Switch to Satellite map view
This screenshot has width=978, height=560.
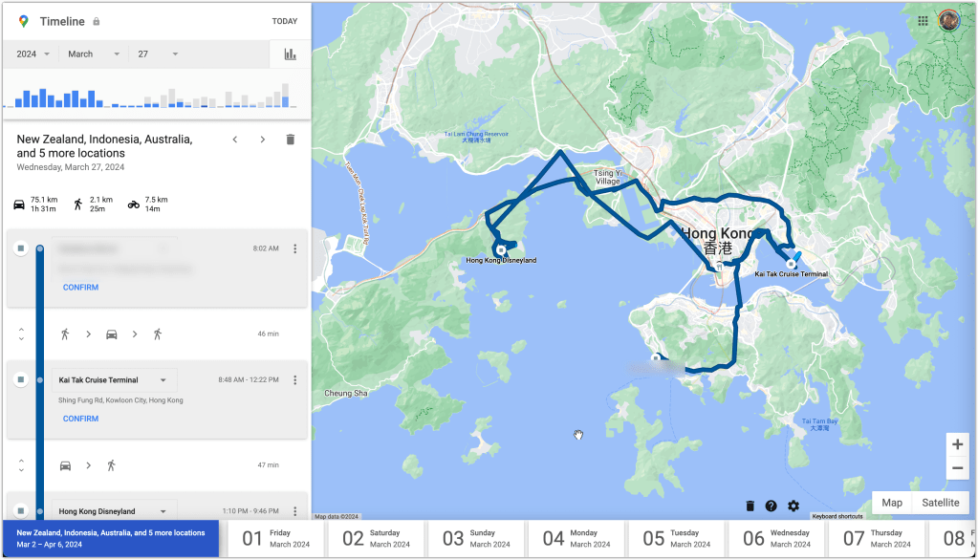pos(941,503)
